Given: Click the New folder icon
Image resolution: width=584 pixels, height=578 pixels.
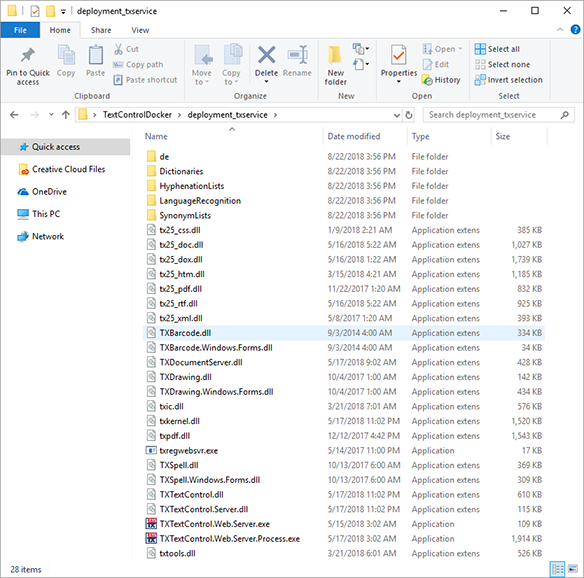Looking at the screenshot, I should 335,55.
